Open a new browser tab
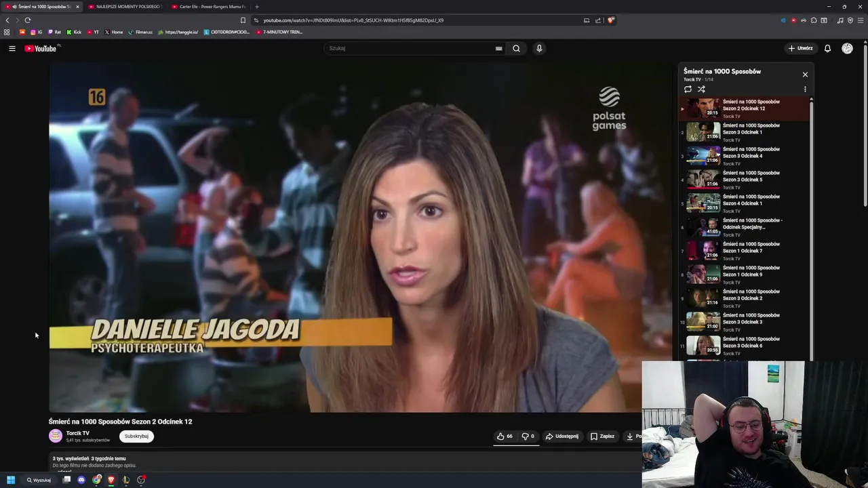Screen dimensions: 868x488 256,7
